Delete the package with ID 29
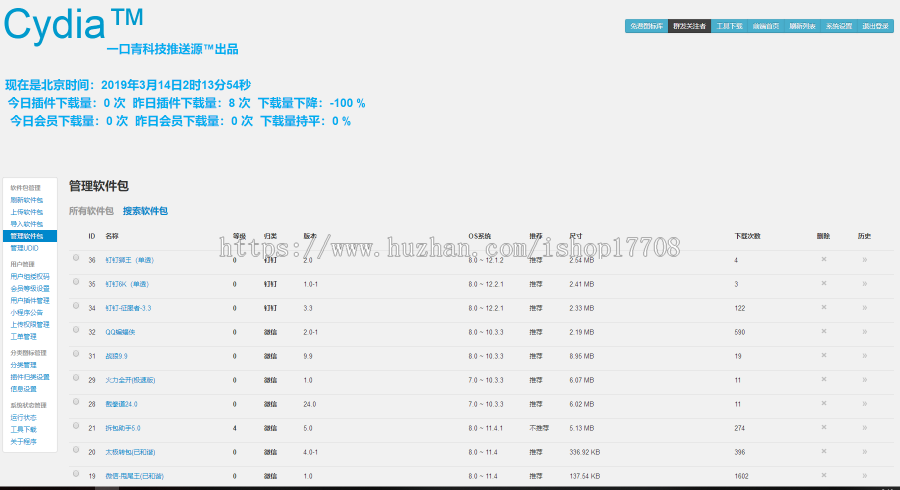 (824, 380)
